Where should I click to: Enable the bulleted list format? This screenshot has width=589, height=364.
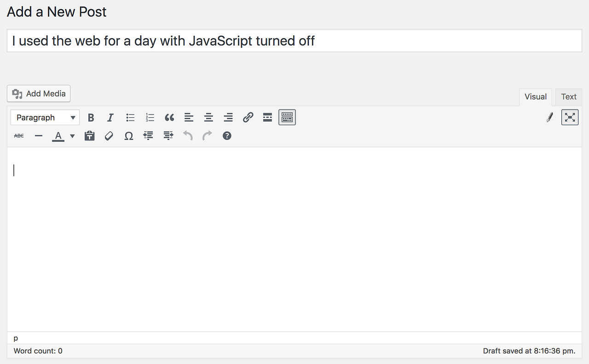[130, 117]
